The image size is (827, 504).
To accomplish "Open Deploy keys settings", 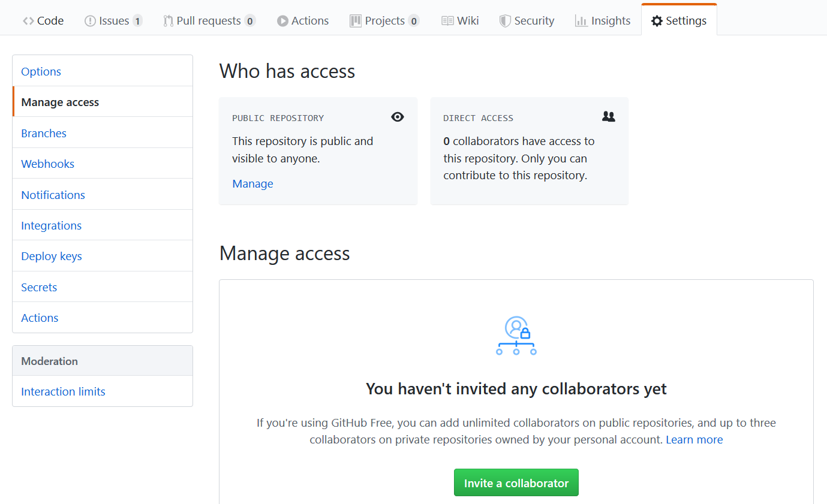I will [103, 256].
